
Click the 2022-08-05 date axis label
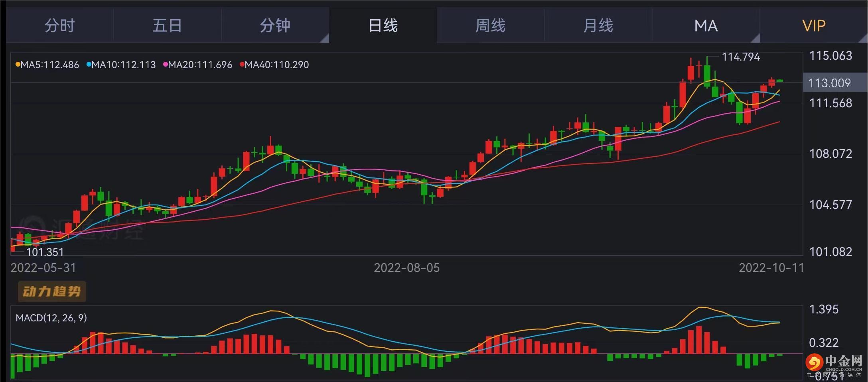tap(406, 268)
